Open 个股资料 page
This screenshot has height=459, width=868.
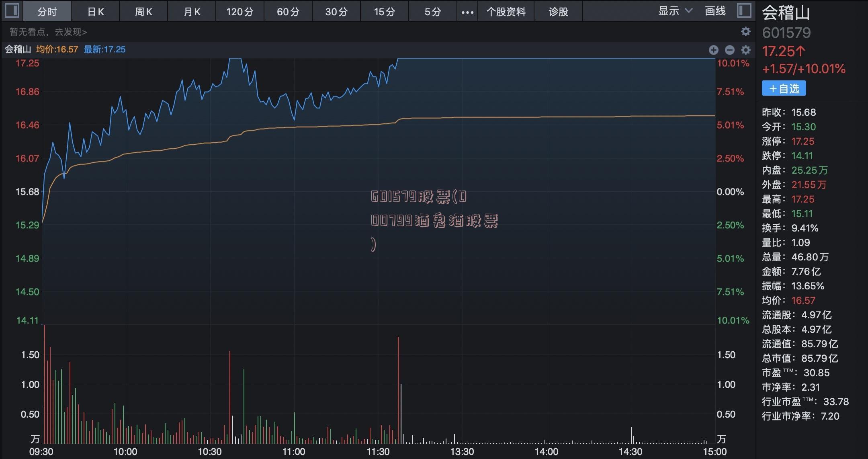pyautogui.click(x=506, y=12)
